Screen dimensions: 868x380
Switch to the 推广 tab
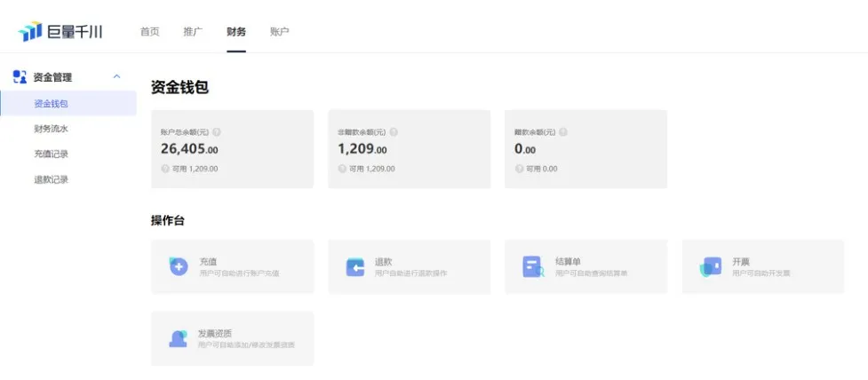pos(193,32)
